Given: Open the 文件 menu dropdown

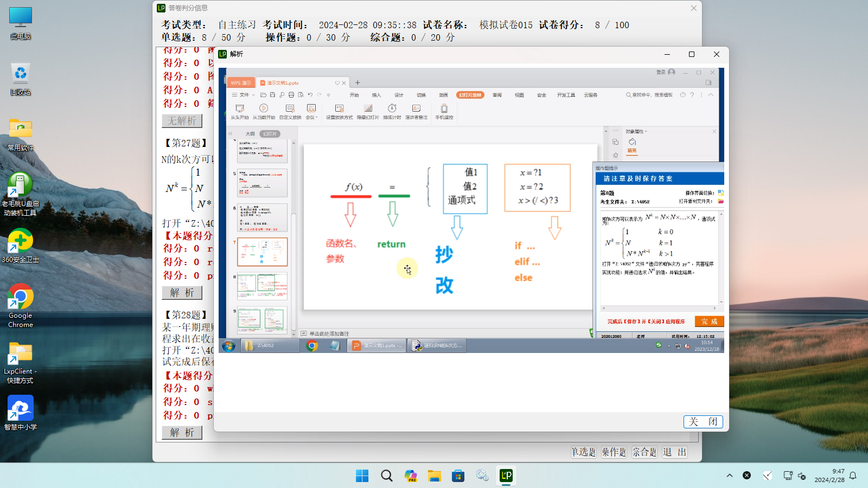Looking at the screenshot, I should (x=244, y=95).
